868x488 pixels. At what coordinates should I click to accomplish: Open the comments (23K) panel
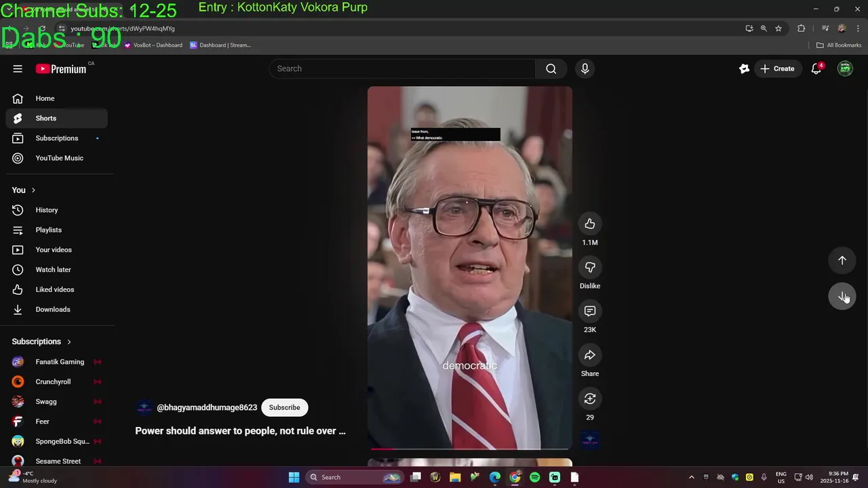click(590, 311)
